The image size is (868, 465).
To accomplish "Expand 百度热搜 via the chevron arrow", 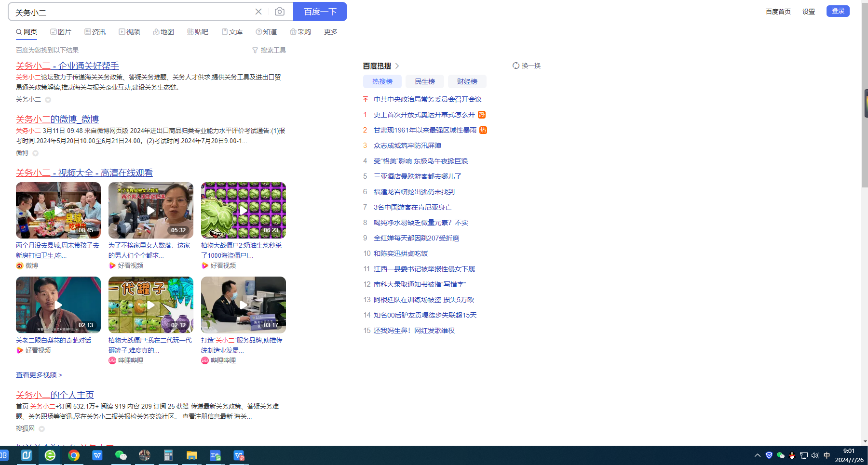I will 397,66.
